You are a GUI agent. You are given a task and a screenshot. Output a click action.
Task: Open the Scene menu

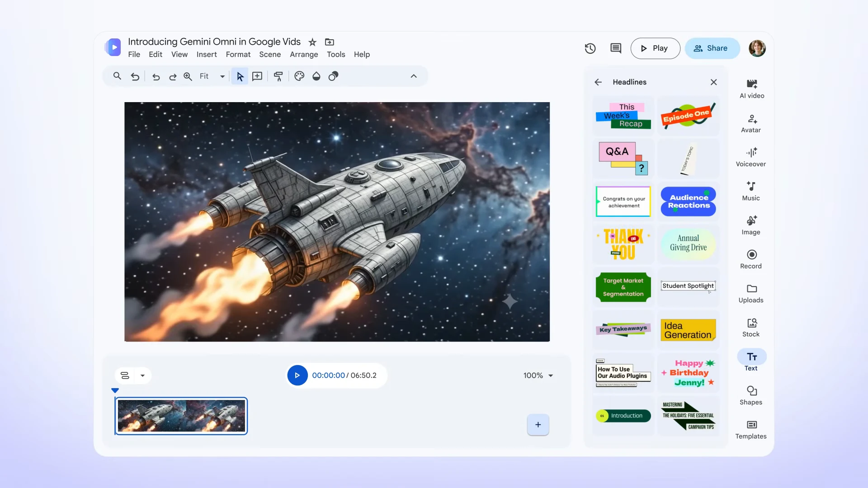pyautogui.click(x=270, y=54)
